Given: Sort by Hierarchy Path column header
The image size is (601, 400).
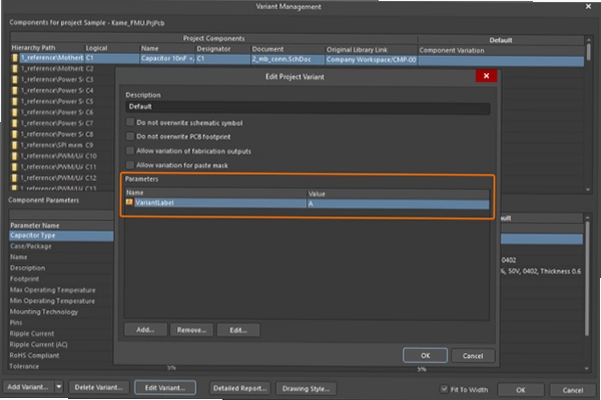Looking at the screenshot, I should click(47, 48).
